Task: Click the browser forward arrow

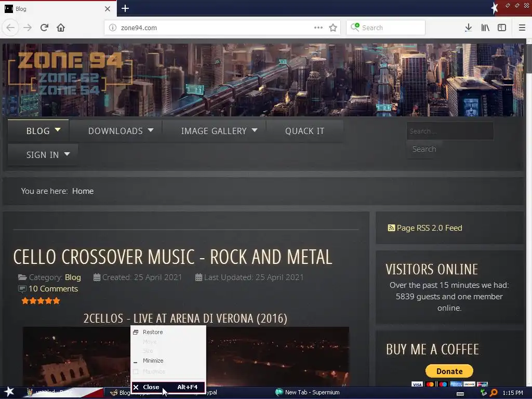Action: 28,28
